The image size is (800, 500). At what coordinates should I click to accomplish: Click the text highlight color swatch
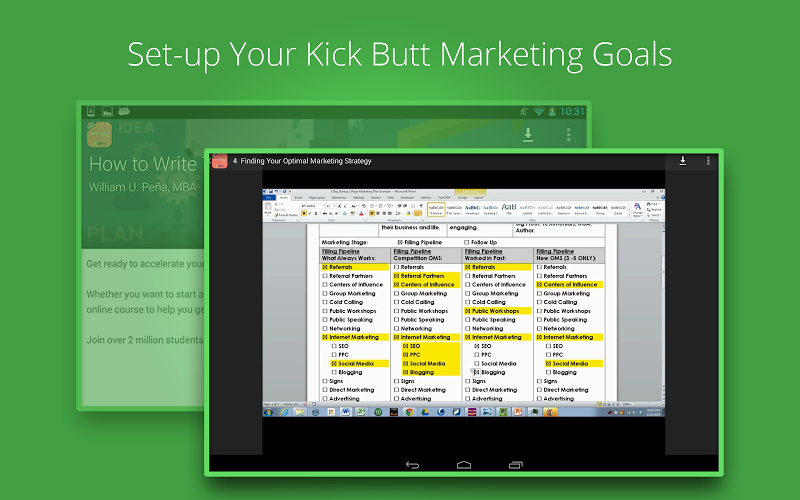click(352, 213)
